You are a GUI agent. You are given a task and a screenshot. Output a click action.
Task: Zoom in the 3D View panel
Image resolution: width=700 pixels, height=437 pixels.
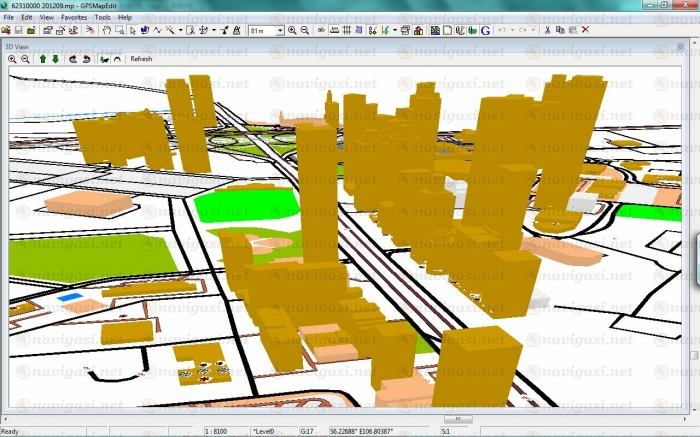pyautogui.click(x=12, y=59)
